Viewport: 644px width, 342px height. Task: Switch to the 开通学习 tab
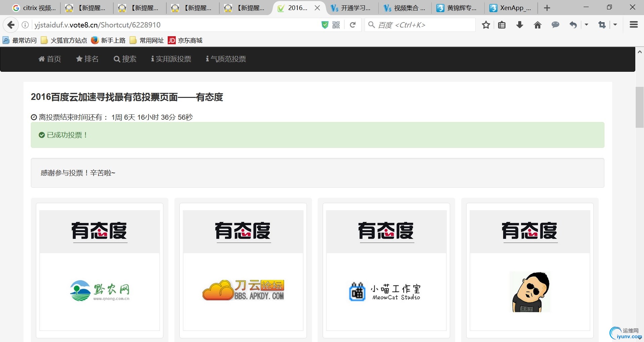click(x=351, y=7)
